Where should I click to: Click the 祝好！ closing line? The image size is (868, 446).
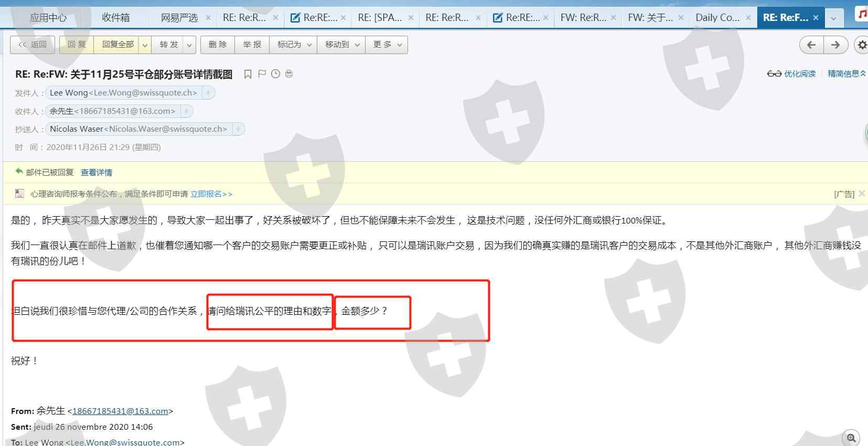coord(25,361)
